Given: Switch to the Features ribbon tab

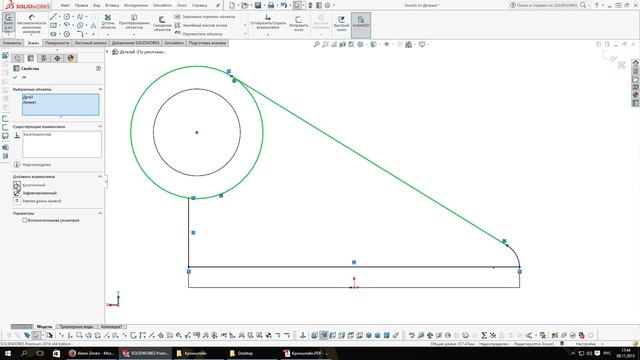Looking at the screenshot, I should (x=12, y=43).
